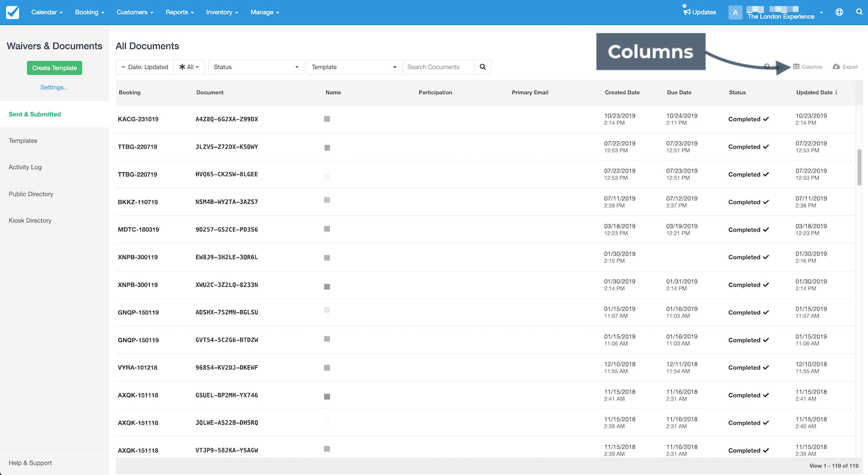Open the Manage menu
This screenshot has width=868, height=475.
[265, 12]
